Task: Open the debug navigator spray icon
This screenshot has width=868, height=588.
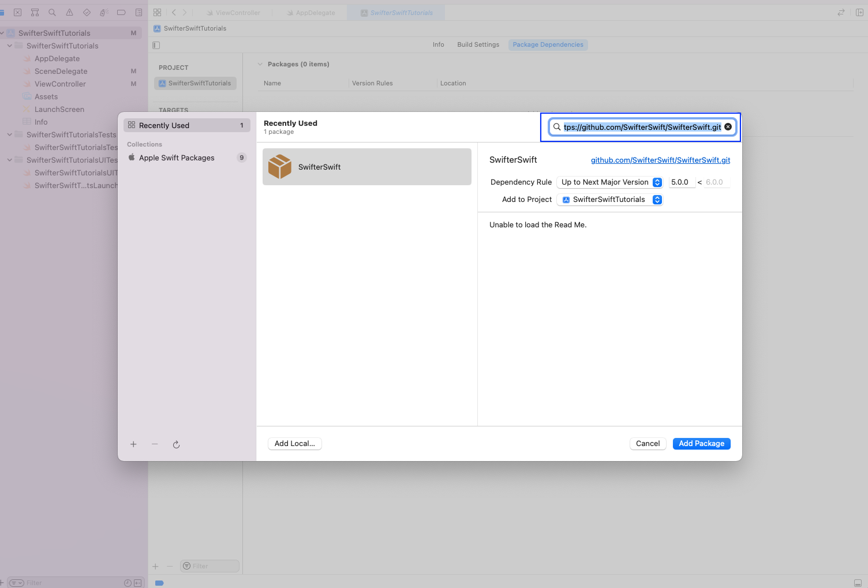Action: 104,12
